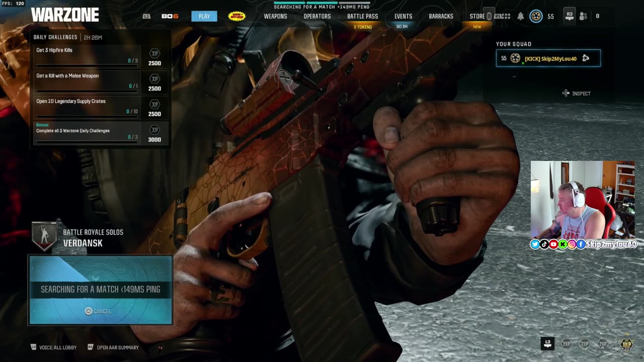Open the social friends icon
This screenshot has height=362, width=644.
click(x=583, y=16)
